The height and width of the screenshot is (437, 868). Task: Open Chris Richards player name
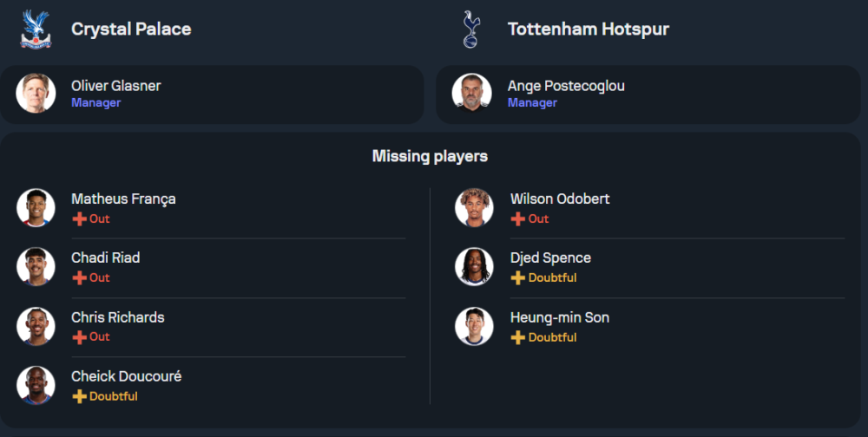tap(117, 317)
